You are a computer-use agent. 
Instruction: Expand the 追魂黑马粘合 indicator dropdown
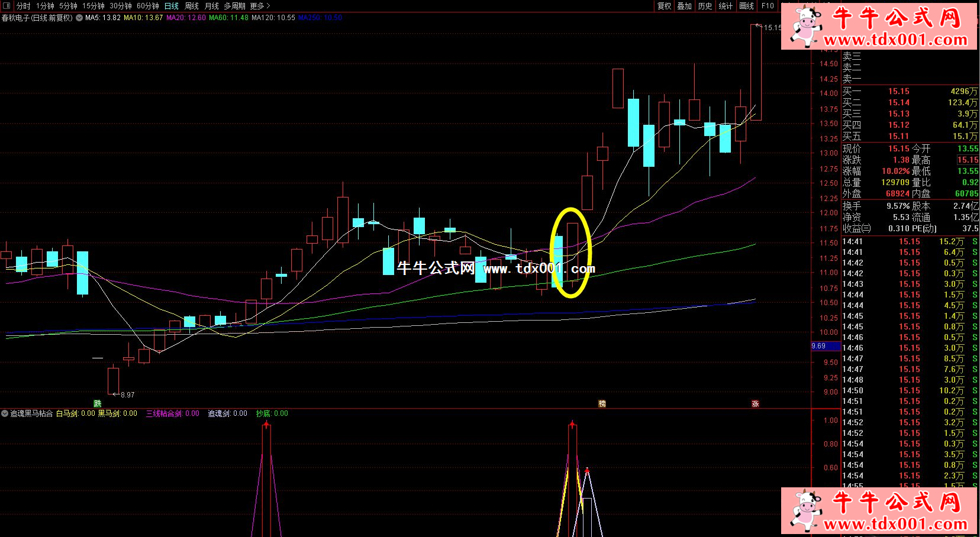coord(5,413)
